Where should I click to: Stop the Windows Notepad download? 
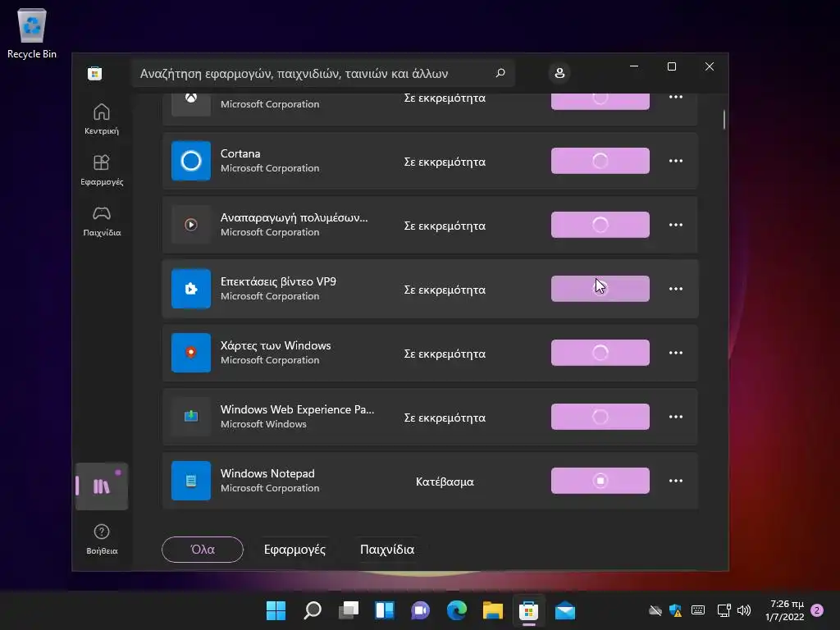pyautogui.click(x=600, y=481)
